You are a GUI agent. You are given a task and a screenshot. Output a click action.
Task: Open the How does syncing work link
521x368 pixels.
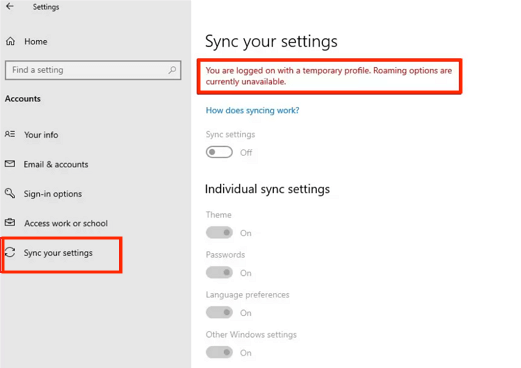point(252,110)
